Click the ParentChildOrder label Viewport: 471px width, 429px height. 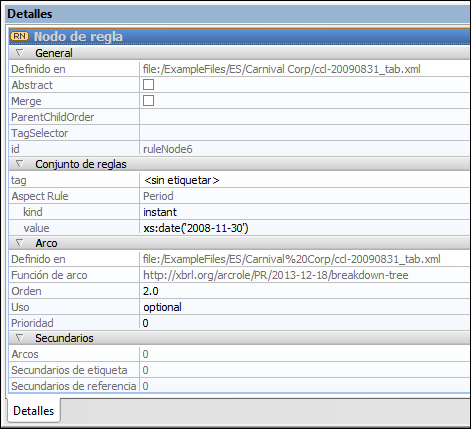[53, 117]
